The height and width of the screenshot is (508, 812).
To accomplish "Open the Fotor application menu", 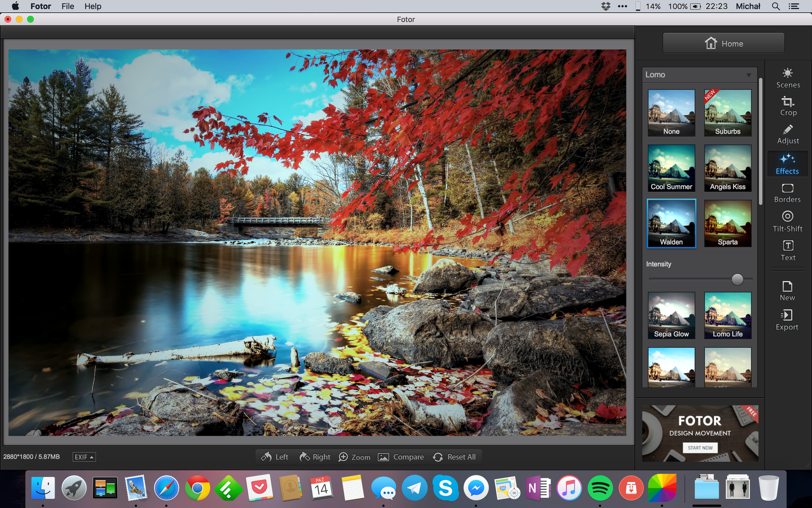I will pos(41,6).
